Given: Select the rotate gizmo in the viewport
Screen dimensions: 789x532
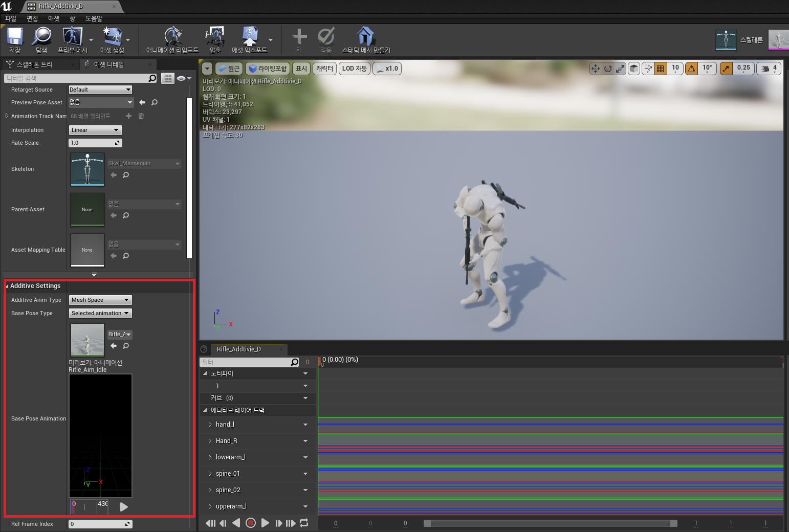Looking at the screenshot, I should tap(608, 69).
